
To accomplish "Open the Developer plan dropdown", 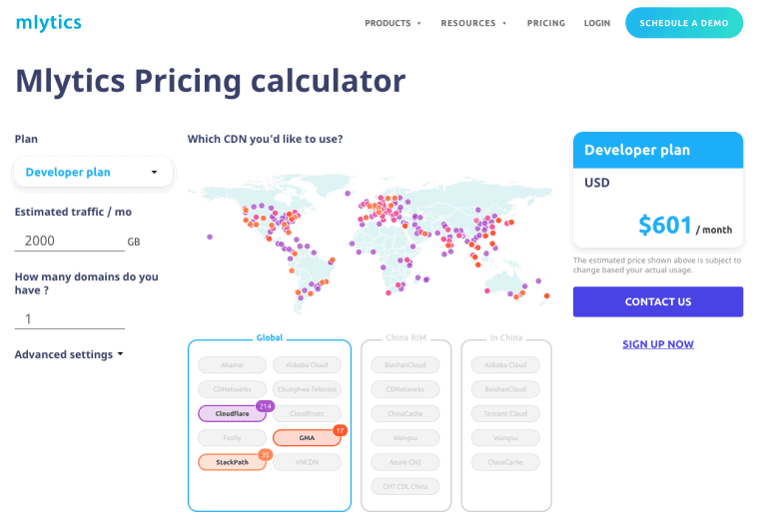I will [93, 172].
